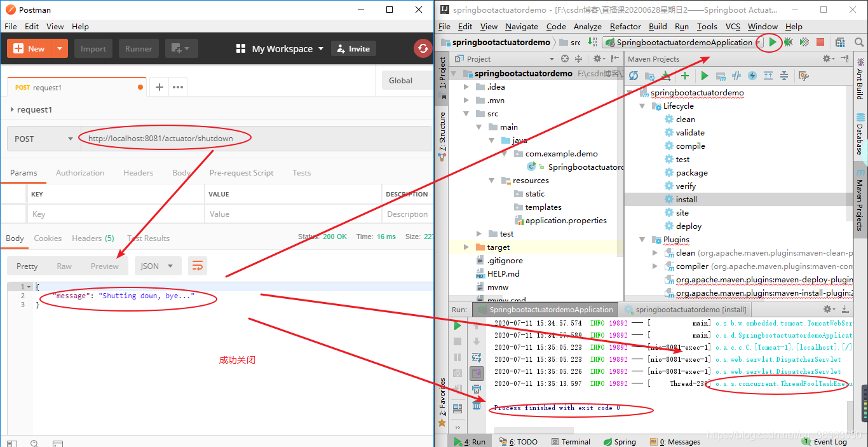Open the Event Log in IntelliJ status bar

pyautogui.click(x=824, y=441)
